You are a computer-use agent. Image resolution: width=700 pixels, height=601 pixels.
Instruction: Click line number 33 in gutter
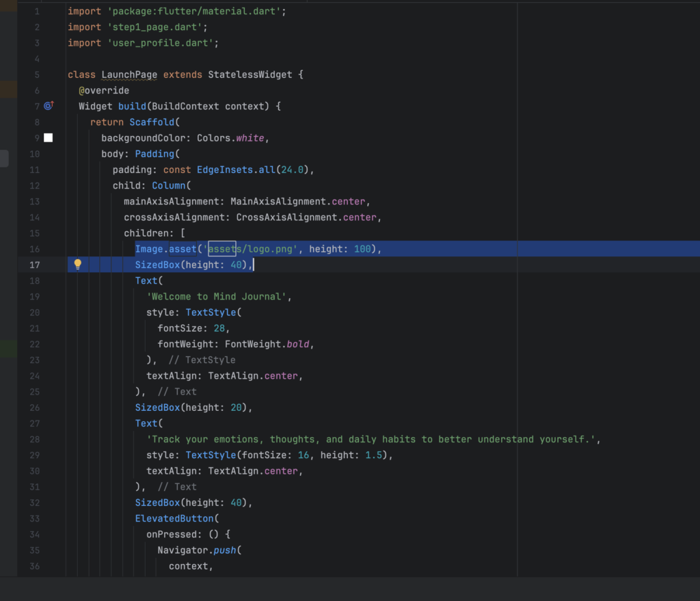(x=34, y=518)
